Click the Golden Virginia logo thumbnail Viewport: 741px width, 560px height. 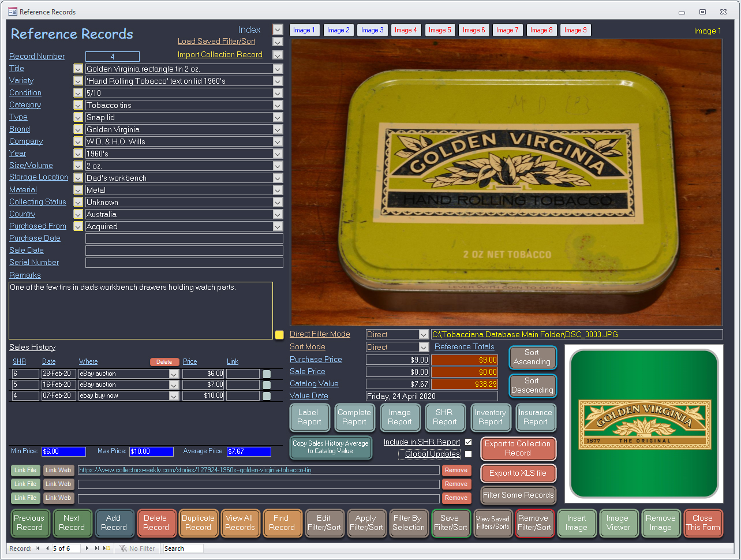click(x=643, y=423)
